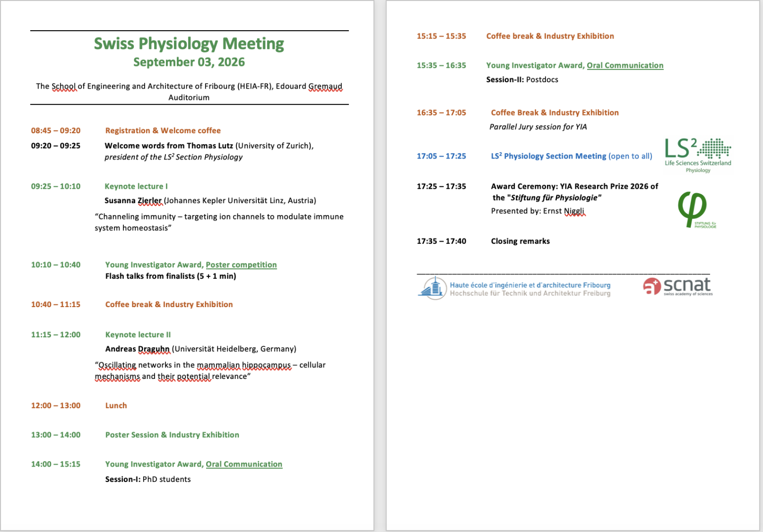Click Poster Session & Industry Exhibition entry
763x532 pixels.
click(x=172, y=435)
